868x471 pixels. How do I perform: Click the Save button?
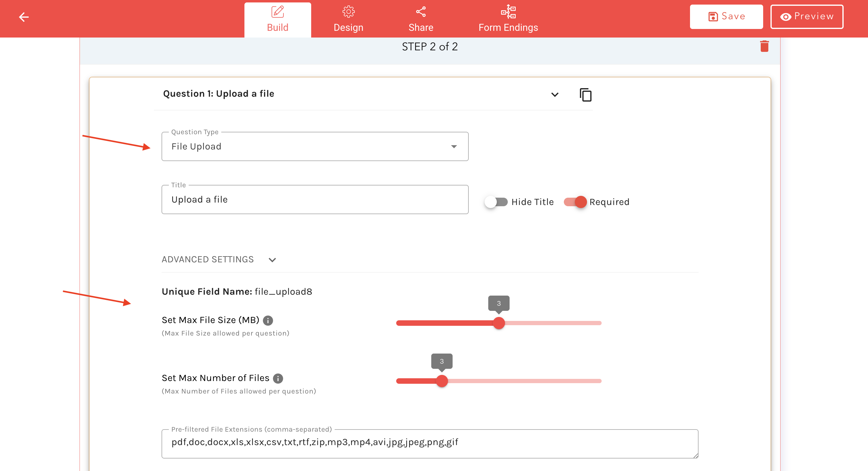[726, 16]
